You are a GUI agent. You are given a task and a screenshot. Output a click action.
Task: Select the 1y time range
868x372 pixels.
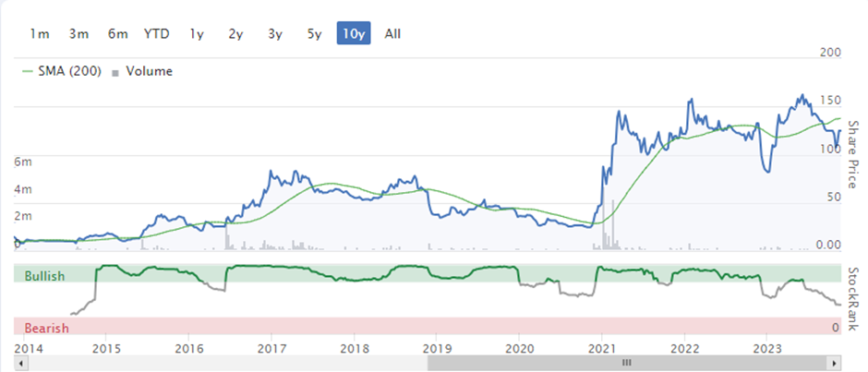tap(197, 34)
